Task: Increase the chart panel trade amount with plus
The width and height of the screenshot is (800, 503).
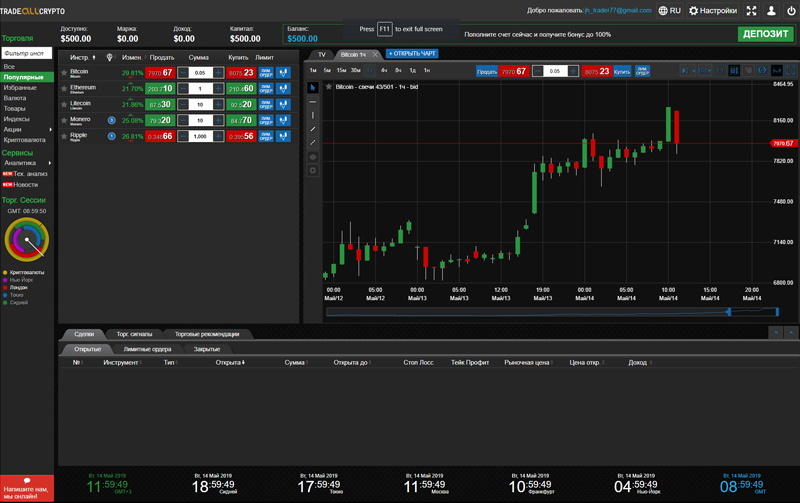Action: [x=572, y=71]
